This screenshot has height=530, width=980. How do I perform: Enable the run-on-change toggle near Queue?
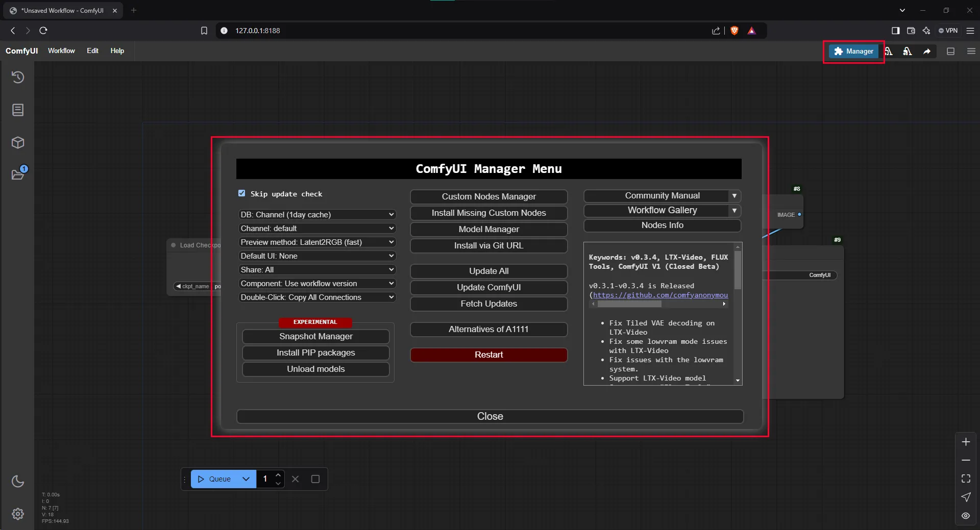point(315,479)
